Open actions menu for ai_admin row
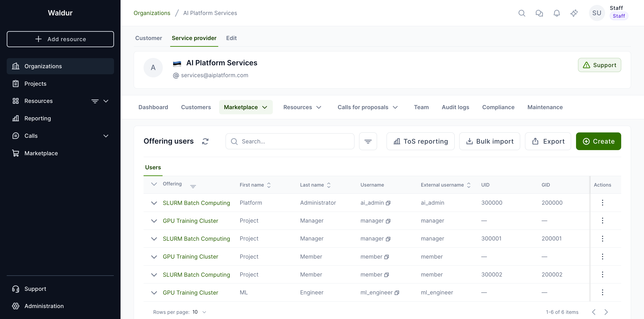This screenshot has width=644, height=319. (602, 203)
